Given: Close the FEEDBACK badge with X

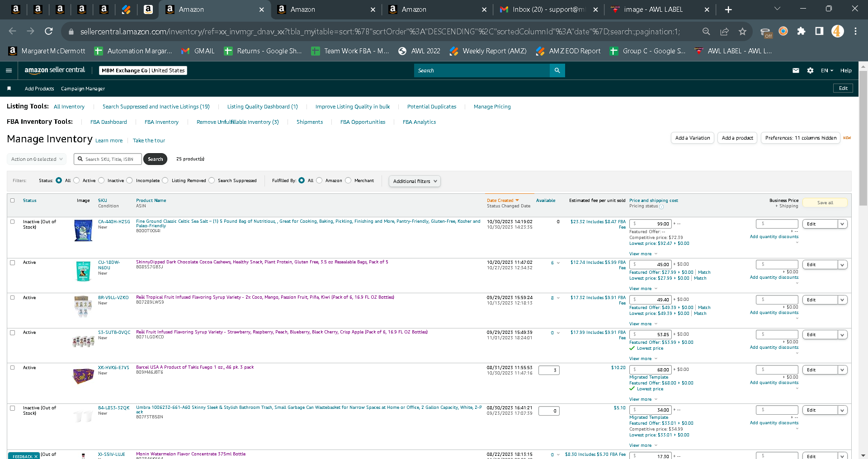Looking at the screenshot, I should (36, 456).
